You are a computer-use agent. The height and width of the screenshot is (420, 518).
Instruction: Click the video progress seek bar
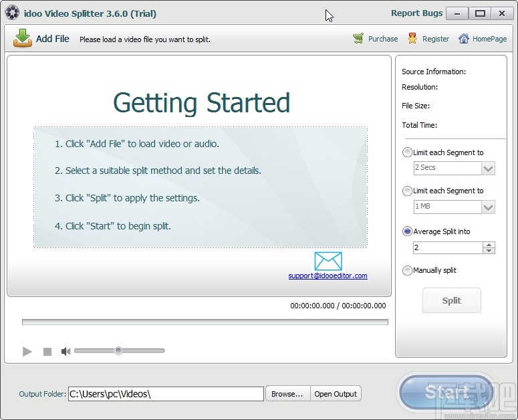205,322
